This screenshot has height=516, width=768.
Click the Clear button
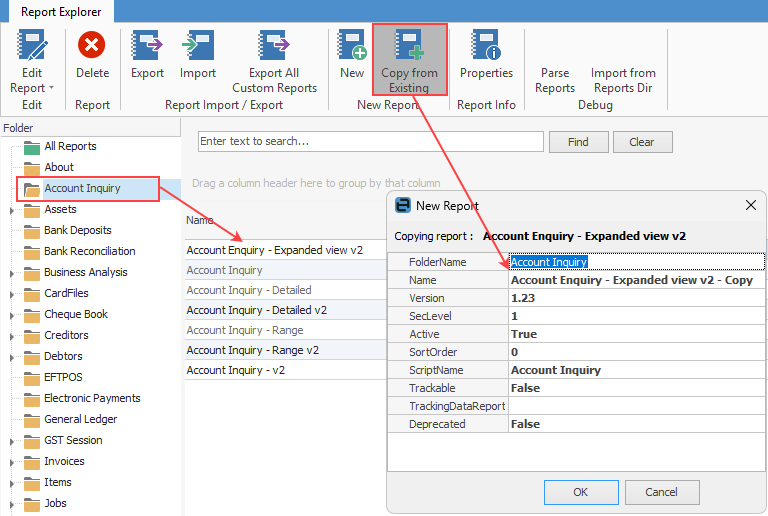642,142
